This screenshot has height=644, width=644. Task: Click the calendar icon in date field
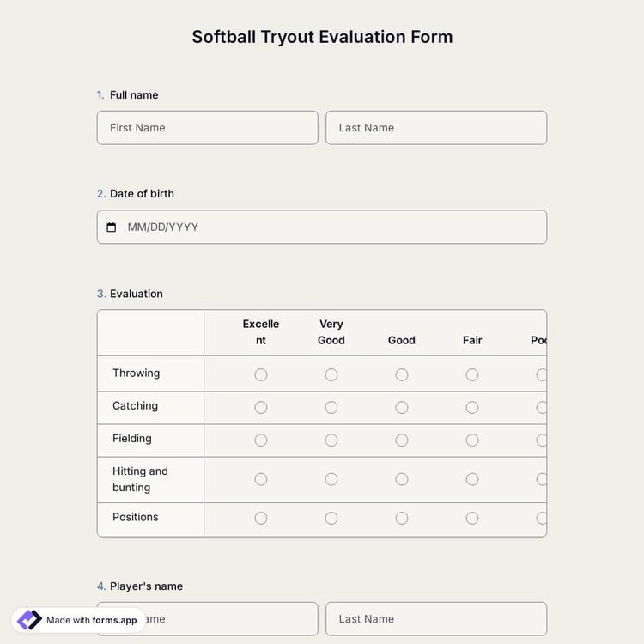click(111, 228)
